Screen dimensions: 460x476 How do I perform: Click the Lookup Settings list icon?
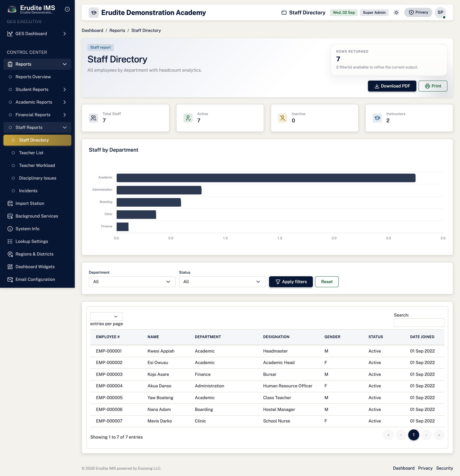click(10, 241)
